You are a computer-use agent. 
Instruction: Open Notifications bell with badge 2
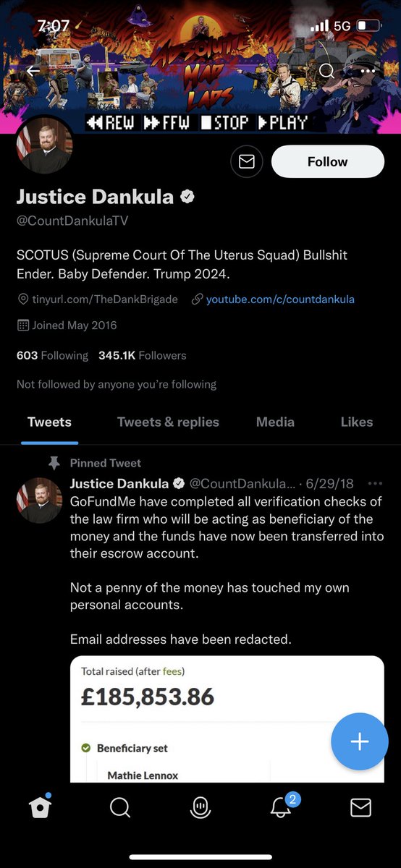pos(282,806)
